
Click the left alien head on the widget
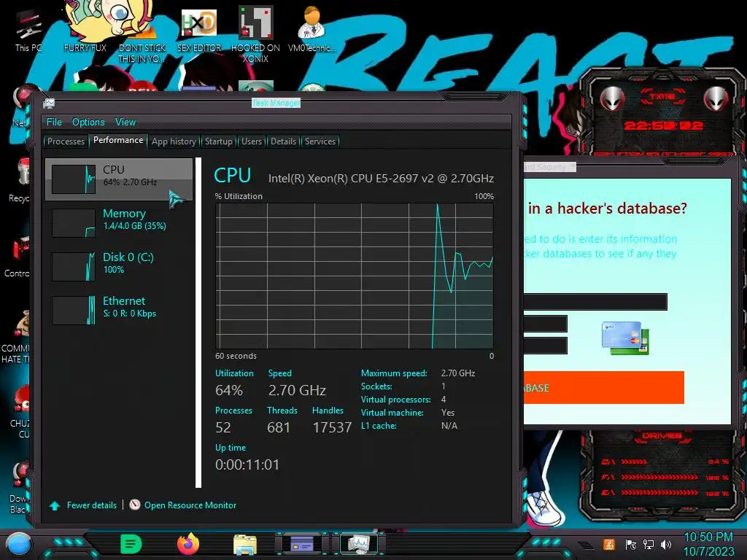pyautogui.click(x=613, y=98)
